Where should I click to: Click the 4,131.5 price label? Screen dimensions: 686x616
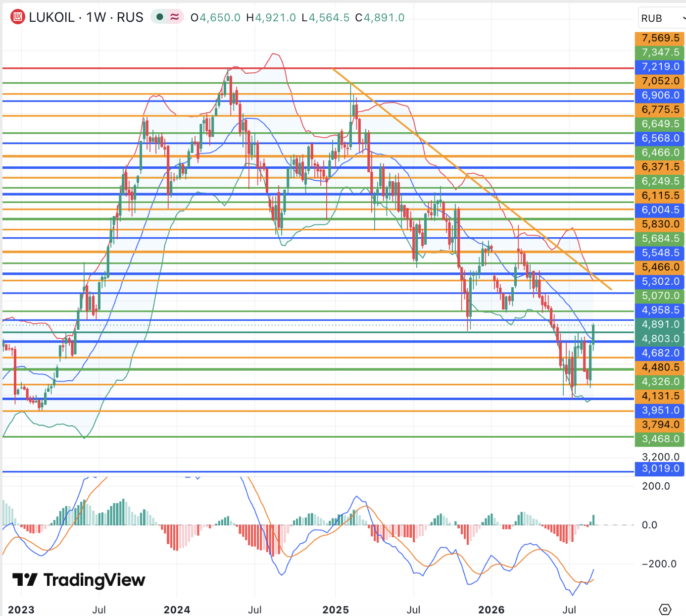click(x=660, y=397)
